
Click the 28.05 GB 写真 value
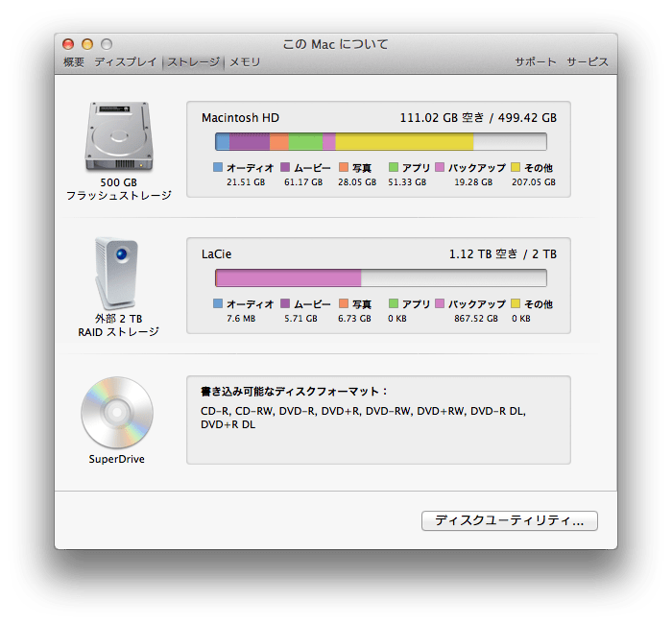357,182
